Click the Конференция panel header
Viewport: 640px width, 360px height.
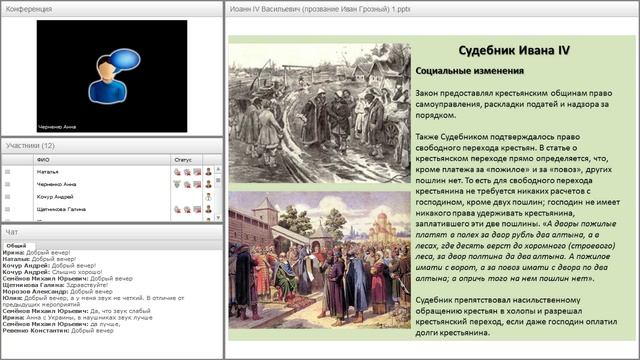tap(112, 9)
